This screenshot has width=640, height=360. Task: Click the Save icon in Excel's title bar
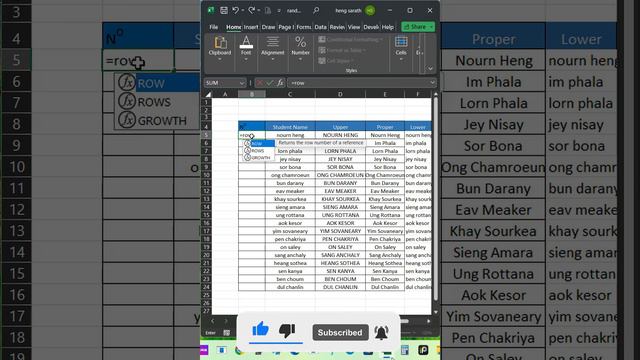click(x=224, y=10)
